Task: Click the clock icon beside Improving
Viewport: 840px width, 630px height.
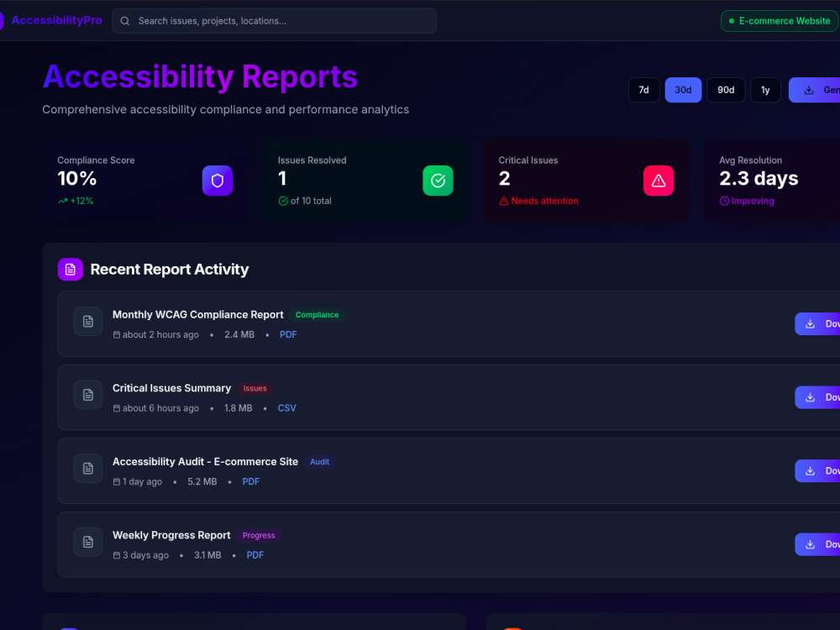Action: [724, 201]
